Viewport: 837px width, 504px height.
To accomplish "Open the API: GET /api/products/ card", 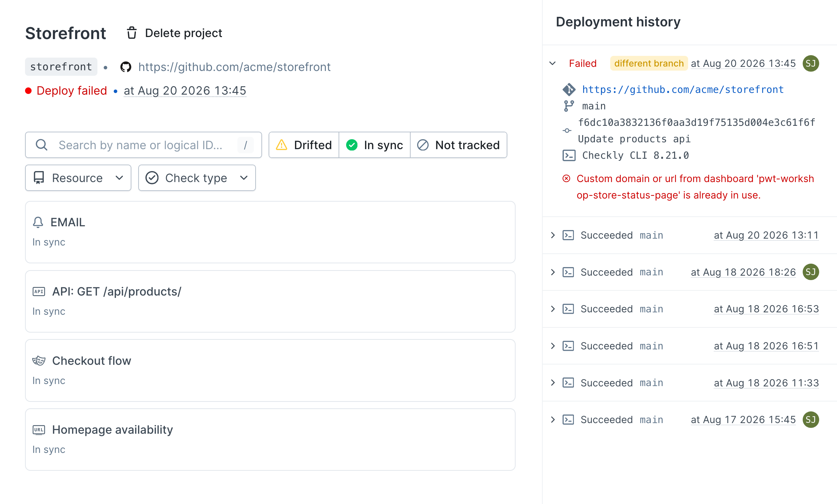I will point(270,301).
